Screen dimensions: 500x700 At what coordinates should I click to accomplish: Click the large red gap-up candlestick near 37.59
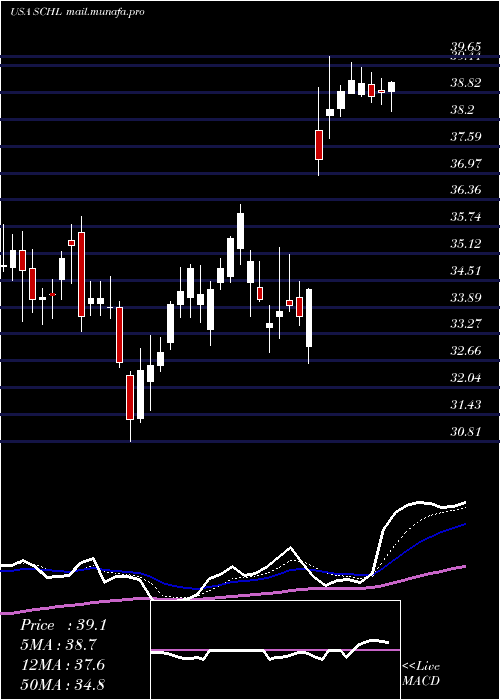click(x=319, y=145)
